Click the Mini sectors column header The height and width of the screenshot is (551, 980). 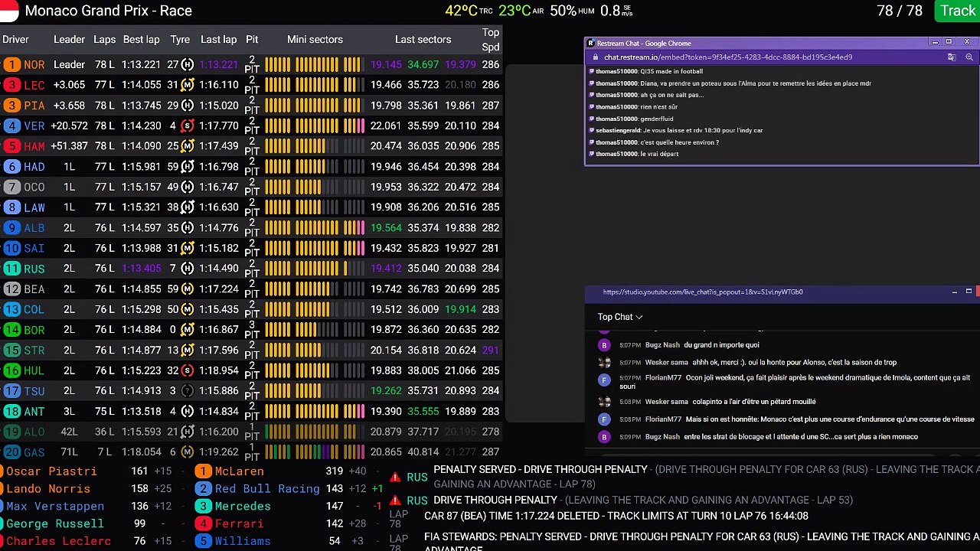[x=315, y=40]
